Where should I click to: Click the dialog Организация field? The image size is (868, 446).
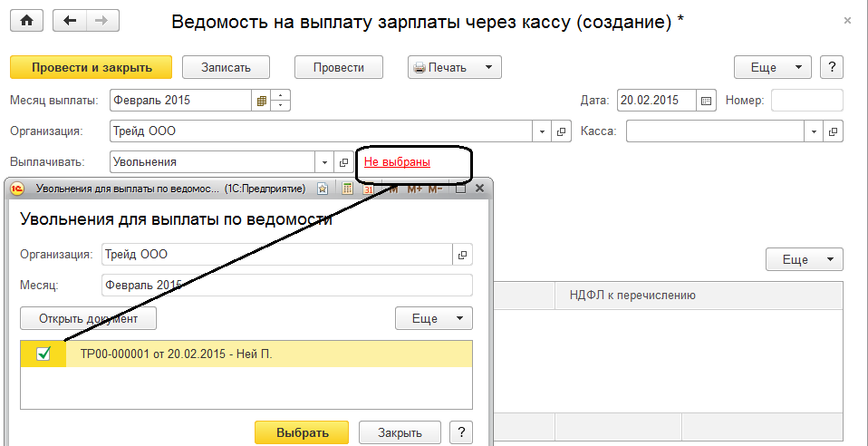click(x=278, y=255)
